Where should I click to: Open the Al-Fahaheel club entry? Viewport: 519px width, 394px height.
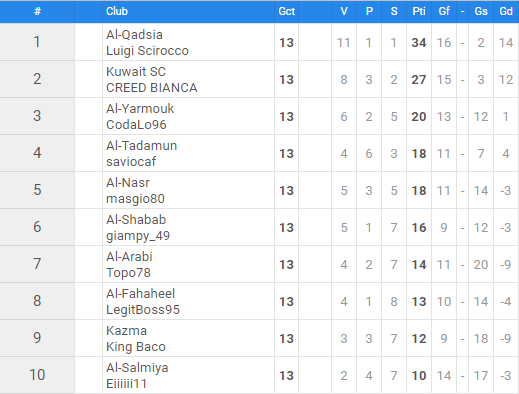(140, 293)
